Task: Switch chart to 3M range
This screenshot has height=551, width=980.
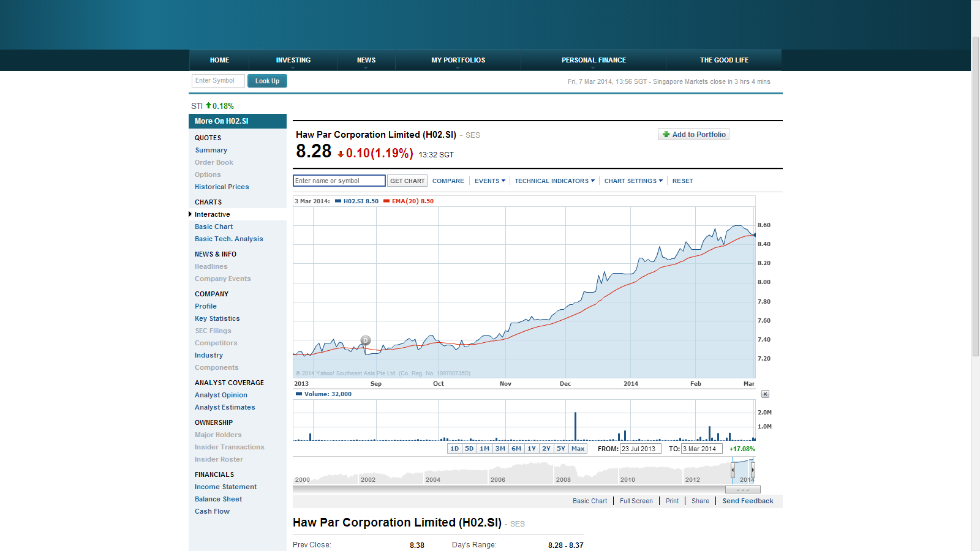Action: [x=500, y=449]
